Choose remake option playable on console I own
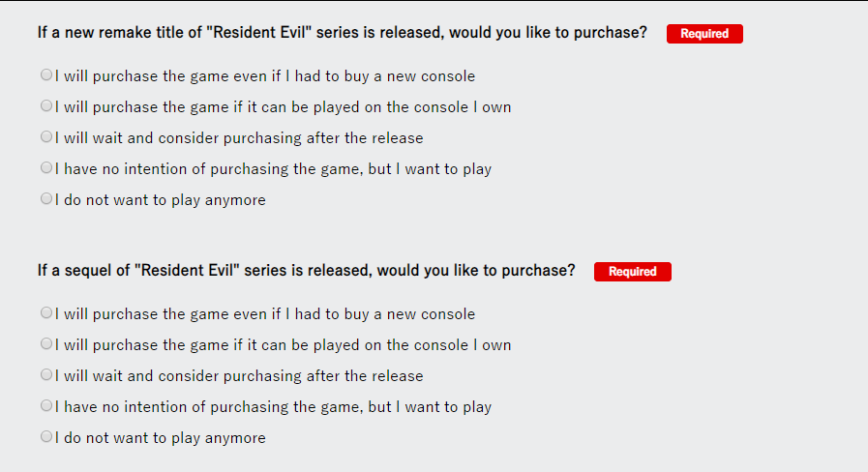 pyautogui.click(x=46, y=105)
